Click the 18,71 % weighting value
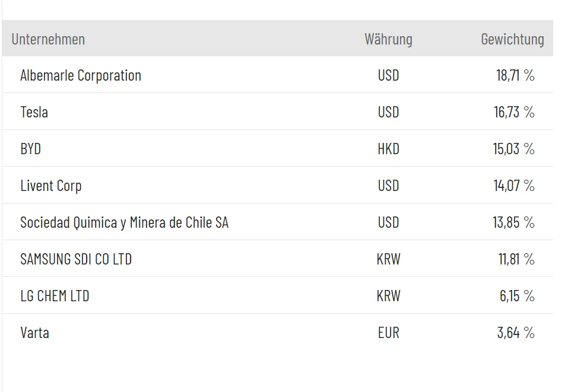This screenshot has height=392, width=568. (515, 75)
